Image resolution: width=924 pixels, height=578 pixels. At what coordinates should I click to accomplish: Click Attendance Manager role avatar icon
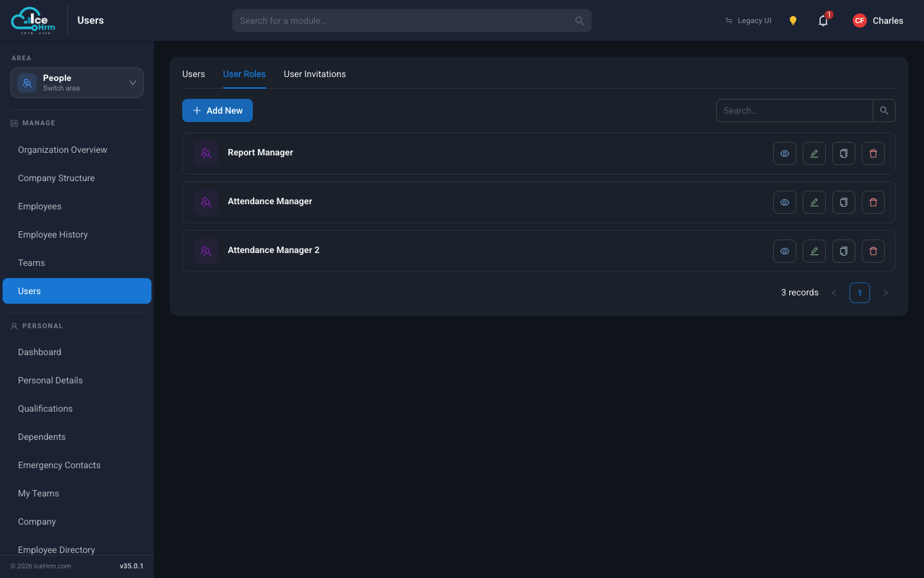(x=206, y=202)
